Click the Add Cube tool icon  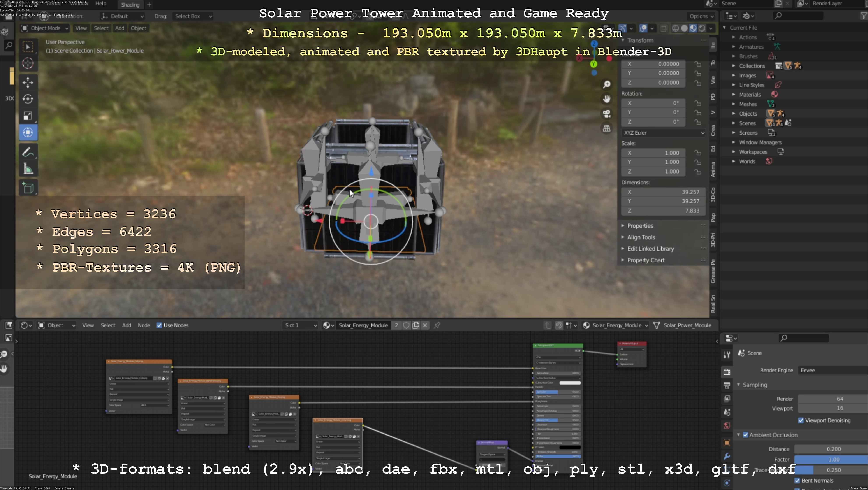28,188
